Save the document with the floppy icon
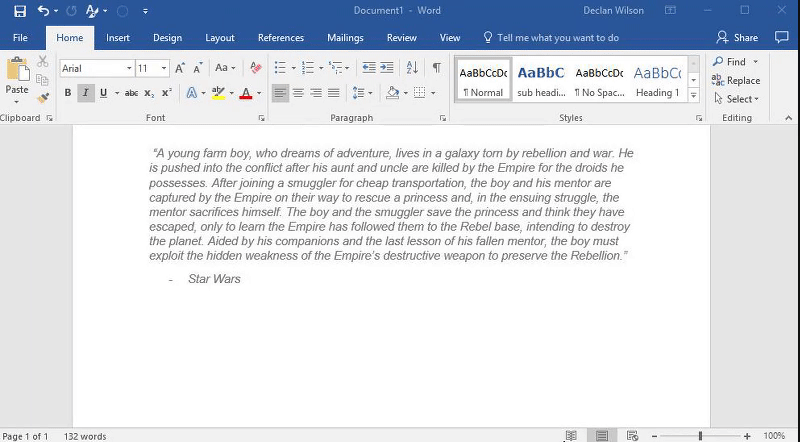Image resolution: width=800 pixels, height=442 pixels. (x=20, y=11)
